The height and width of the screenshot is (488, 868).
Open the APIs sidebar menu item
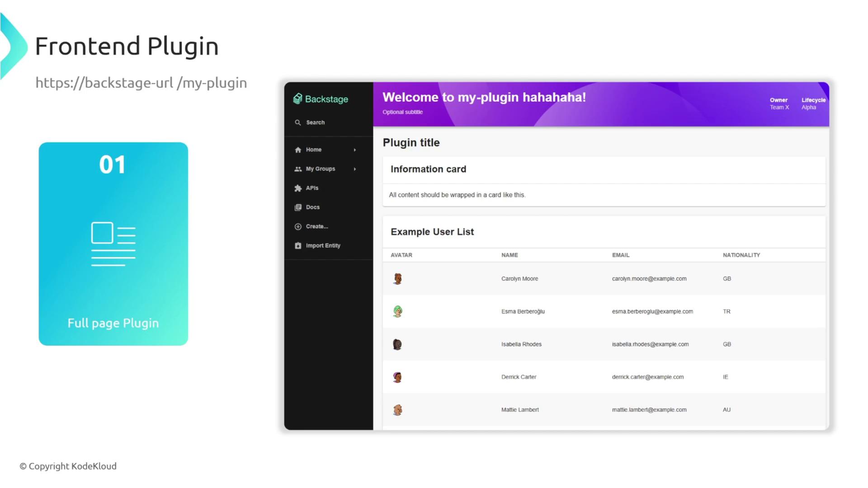click(312, 188)
